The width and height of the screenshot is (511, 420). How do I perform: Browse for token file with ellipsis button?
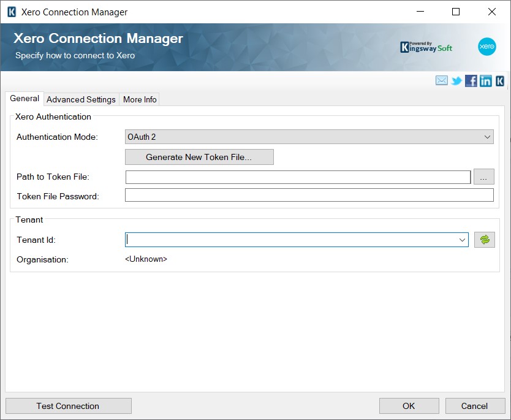pyautogui.click(x=483, y=177)
